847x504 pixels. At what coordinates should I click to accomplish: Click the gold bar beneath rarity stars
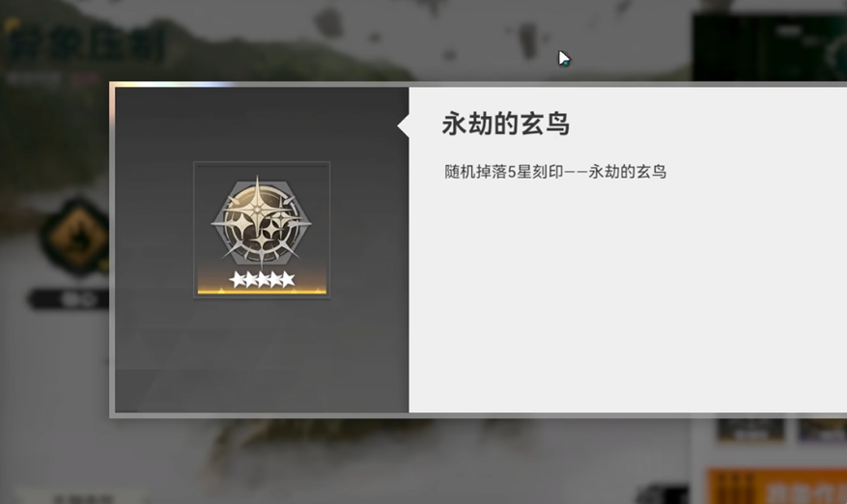[x=262, y=292]
